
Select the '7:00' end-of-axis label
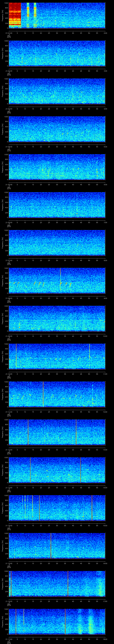tap(105, 223)
